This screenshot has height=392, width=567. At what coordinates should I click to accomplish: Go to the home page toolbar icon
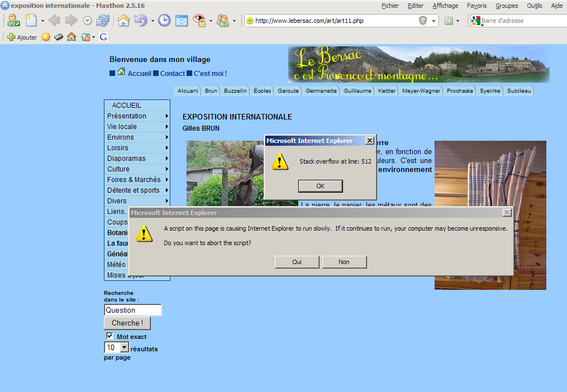[123, 21]
